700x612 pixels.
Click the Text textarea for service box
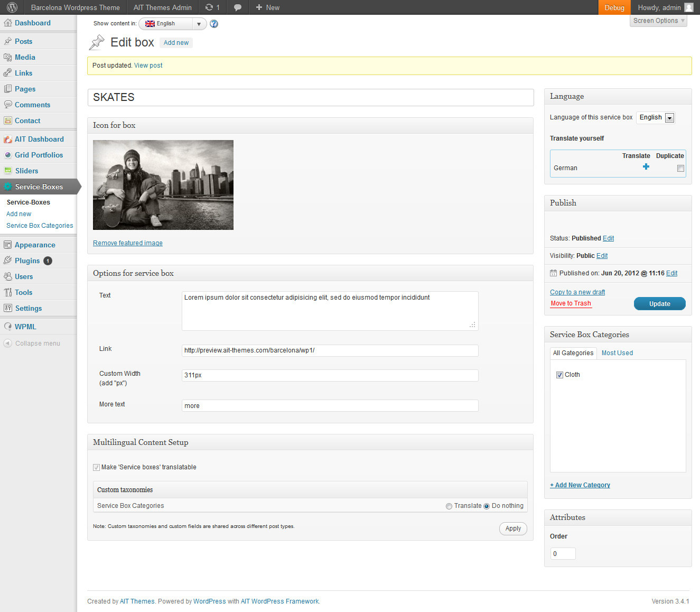(330, 311)
